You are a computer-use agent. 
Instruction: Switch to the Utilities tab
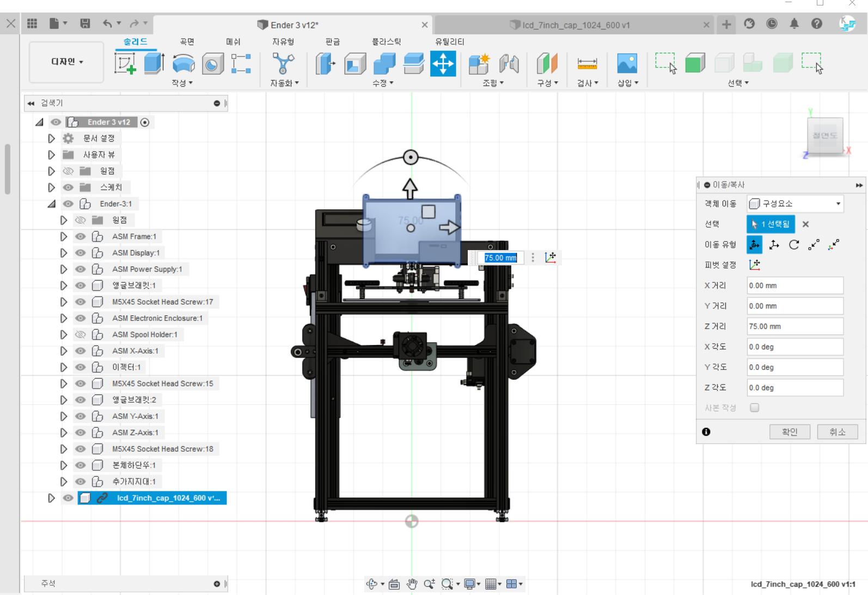pyautogui.click(x=449, y=41)
